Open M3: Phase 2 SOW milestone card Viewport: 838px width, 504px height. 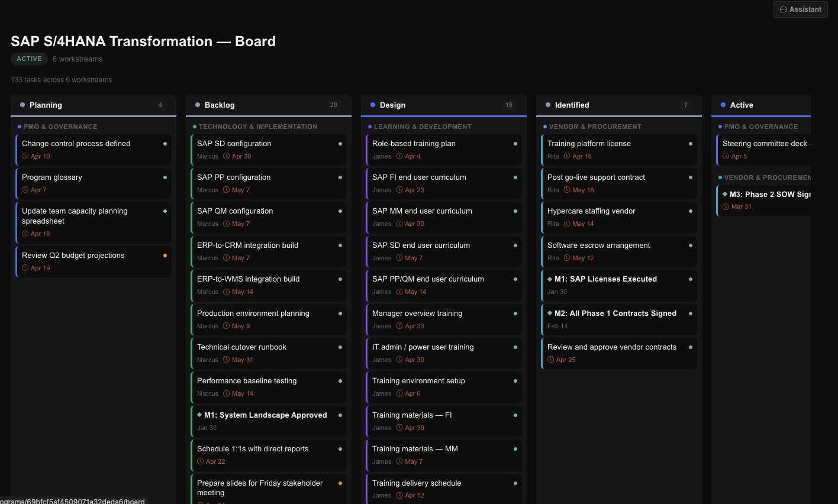pos(763,201)
